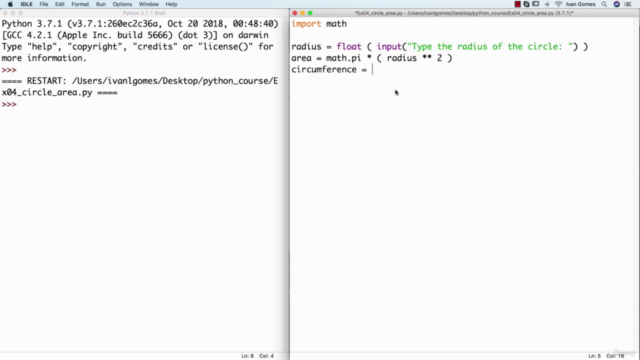Click the Skype status icon in menu bar
Viewport: 640px width, 360px height.
[x=527, y=4]
